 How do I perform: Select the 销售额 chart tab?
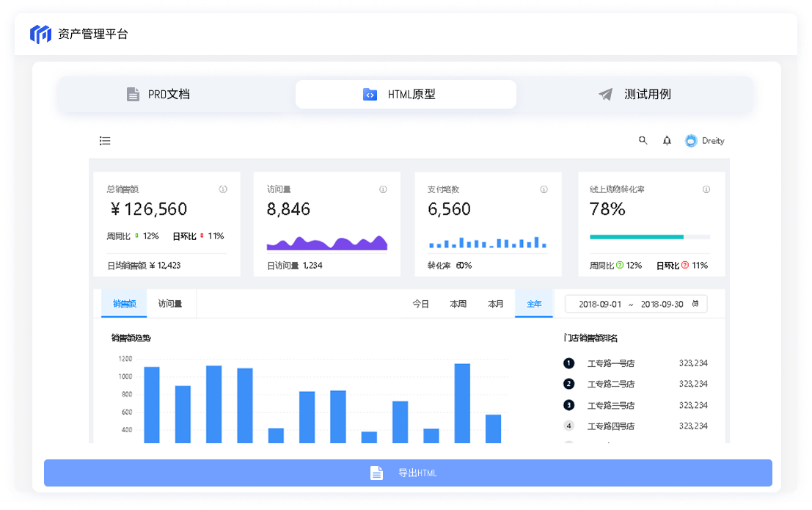pos(124,304)
